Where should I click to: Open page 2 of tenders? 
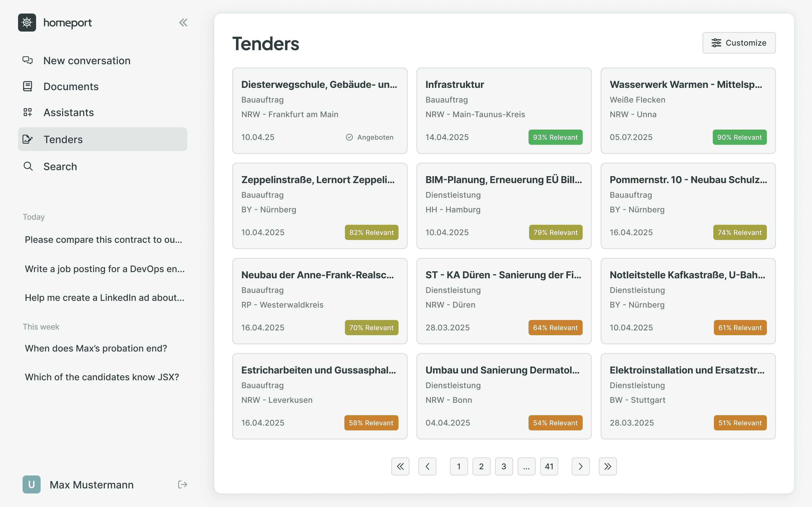482,466
